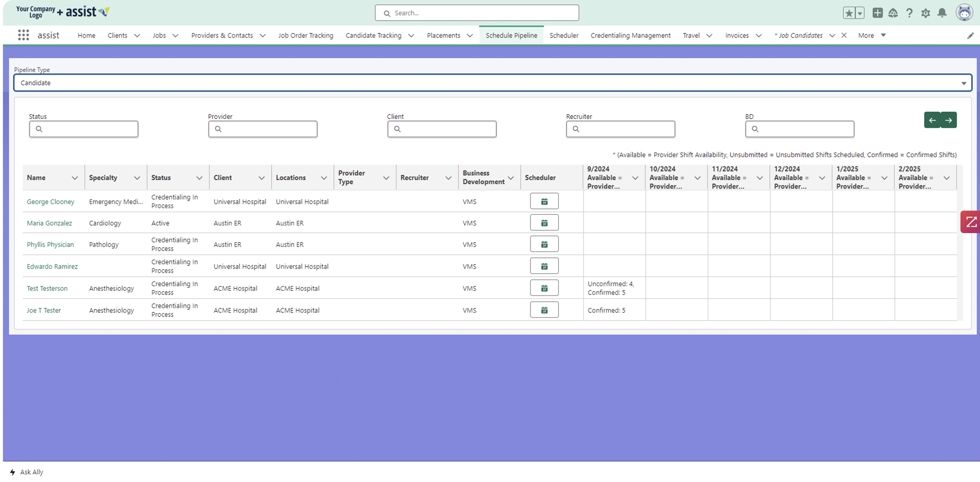Open Provider Type column menu chevron
Viewport: 980px width, 482px height.
(x=386, y=178)
